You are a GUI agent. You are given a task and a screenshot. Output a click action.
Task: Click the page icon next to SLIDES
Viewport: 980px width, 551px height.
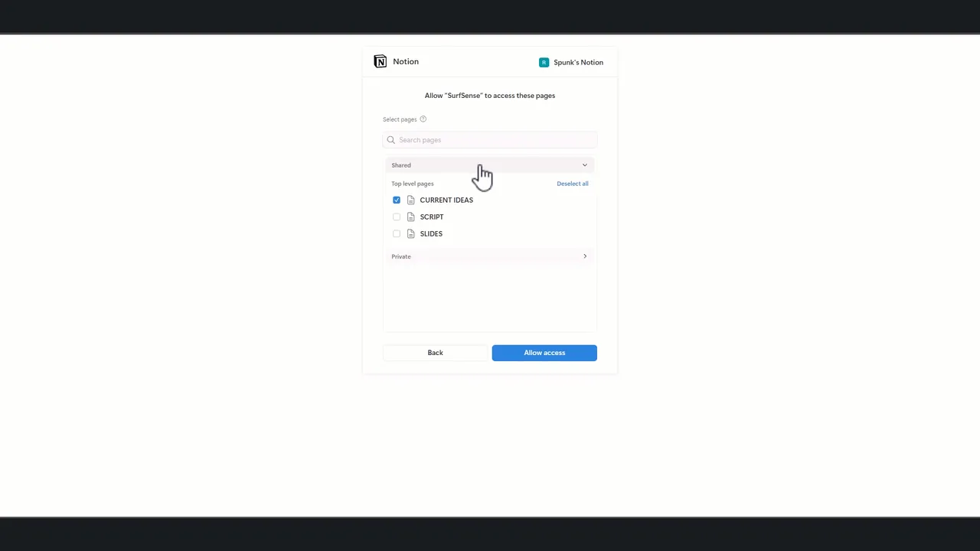click(x=411, y=233)
